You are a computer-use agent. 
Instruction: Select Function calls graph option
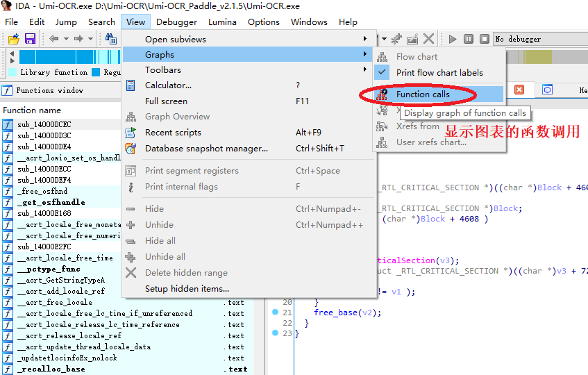pyautogui.click(x=439, y=94)
